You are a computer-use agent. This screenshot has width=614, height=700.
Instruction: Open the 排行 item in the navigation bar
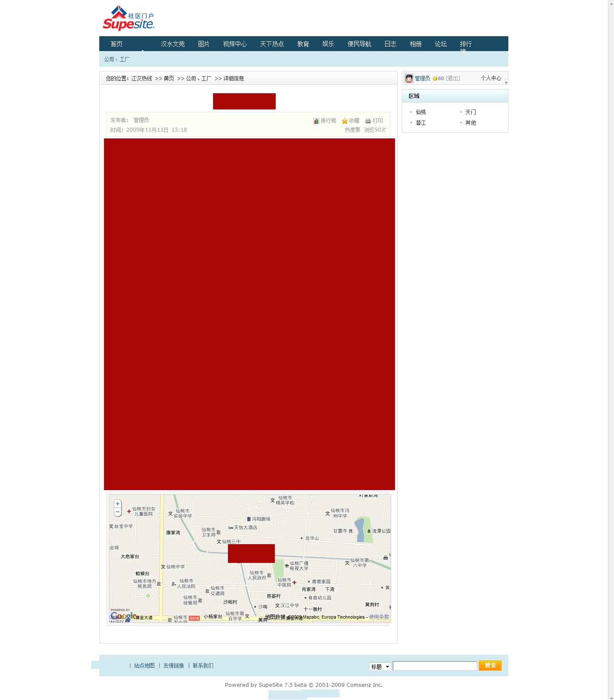[466, 44]
